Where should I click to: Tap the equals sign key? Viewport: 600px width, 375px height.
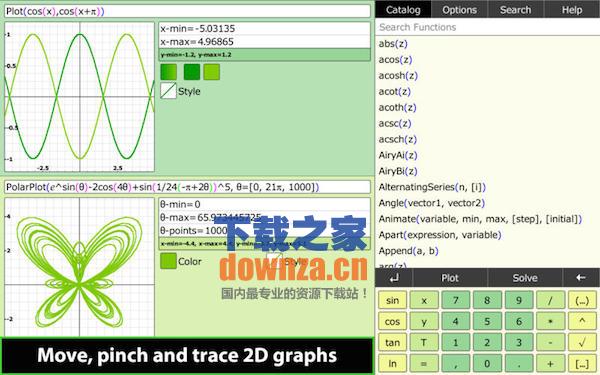[424, 364]
